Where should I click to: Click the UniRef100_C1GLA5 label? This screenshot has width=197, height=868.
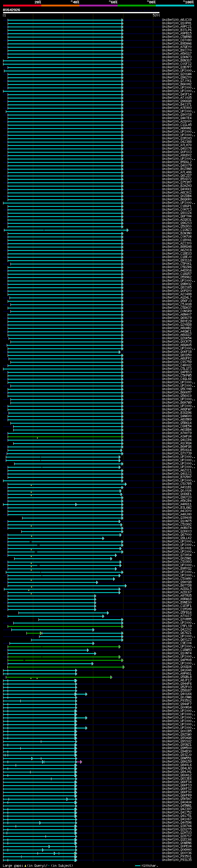(176, 125)
